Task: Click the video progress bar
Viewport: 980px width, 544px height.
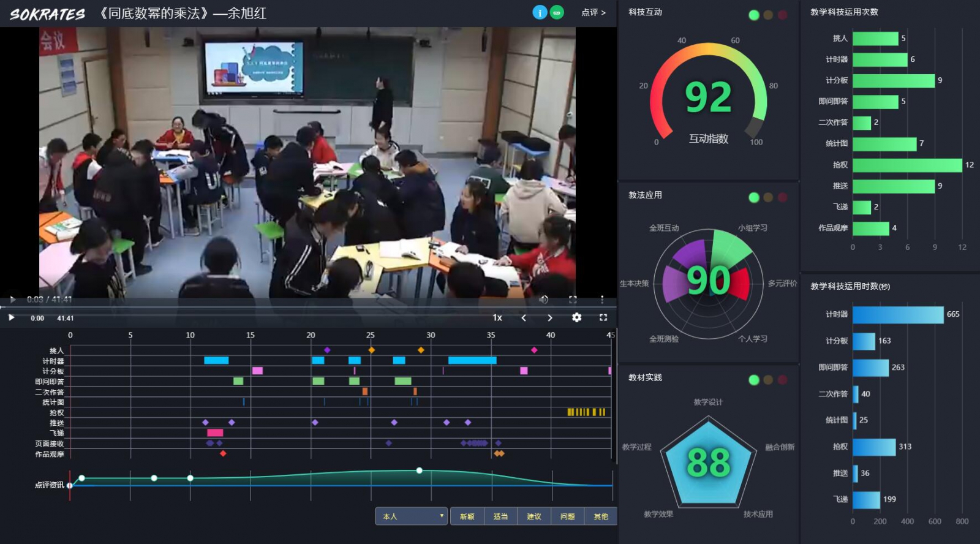Action: pos(306,307)
